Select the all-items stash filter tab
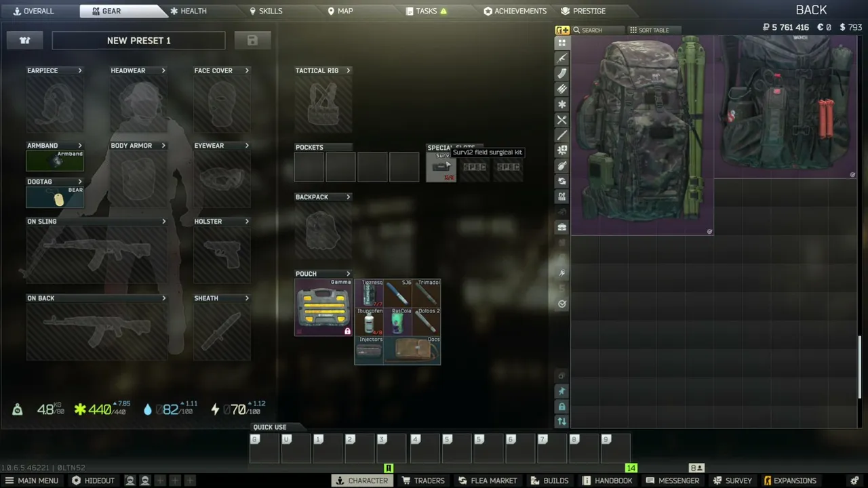868x488 pixels. (x=562, y=43)
